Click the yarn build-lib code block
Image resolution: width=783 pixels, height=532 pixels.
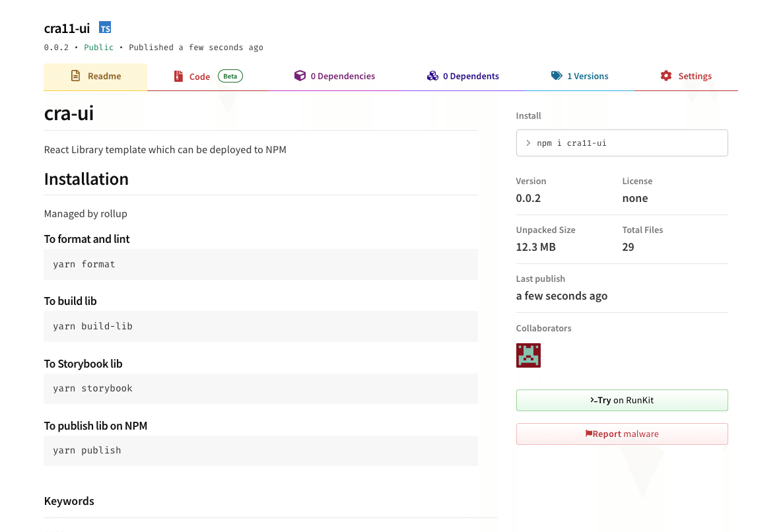(261, 326)
